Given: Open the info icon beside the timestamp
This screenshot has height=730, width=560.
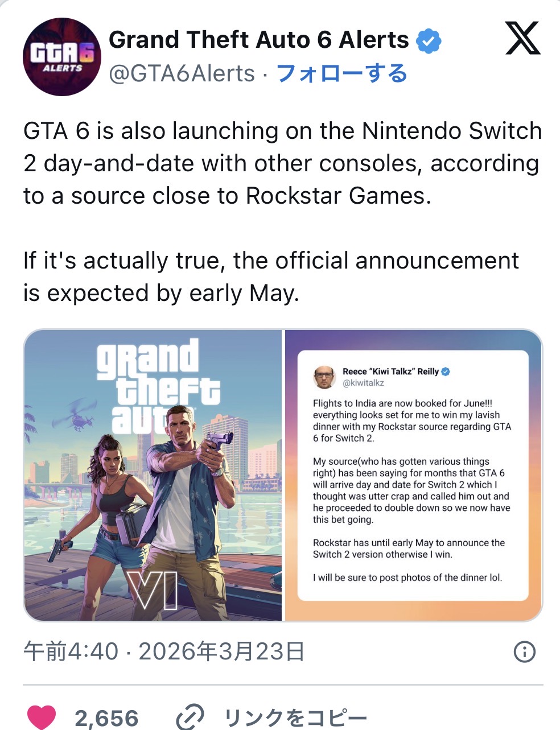Looking at the screenshot, I should tap(524, 652).
